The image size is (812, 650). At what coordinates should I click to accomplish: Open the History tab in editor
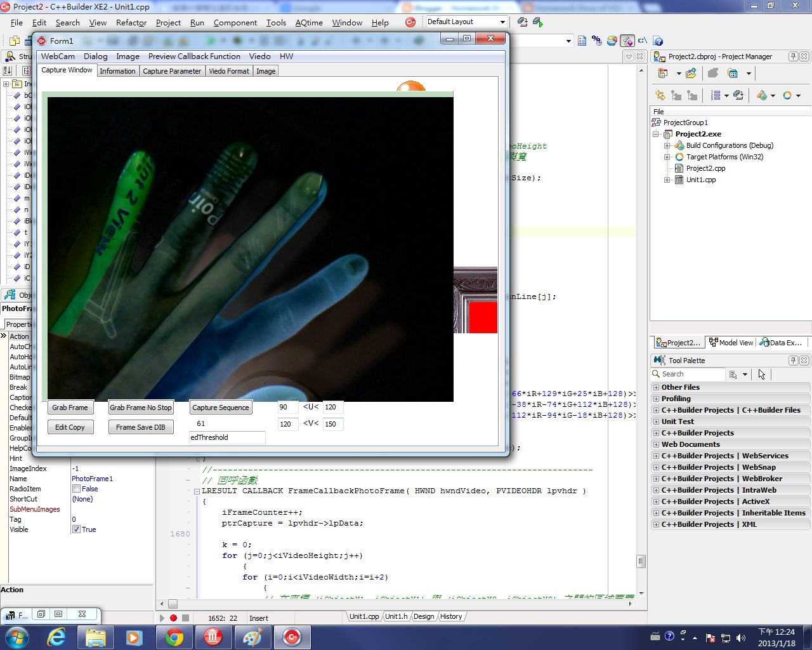coord(451,616)
